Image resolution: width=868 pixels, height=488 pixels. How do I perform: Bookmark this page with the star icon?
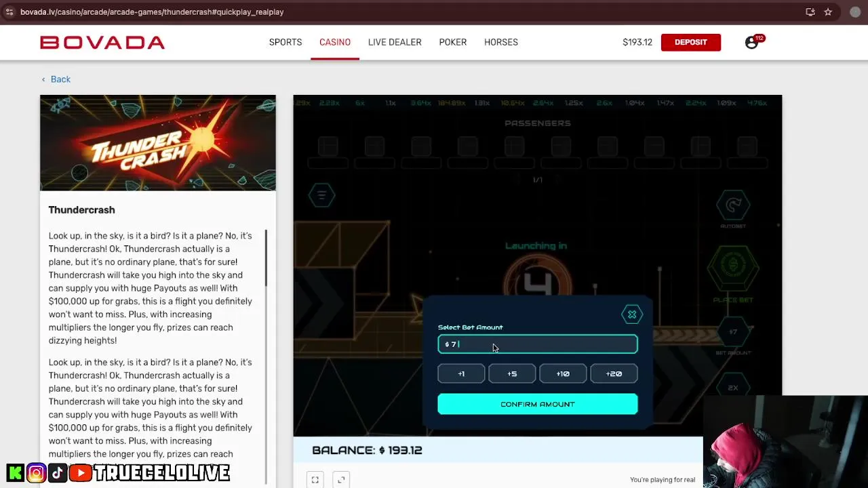828,12
